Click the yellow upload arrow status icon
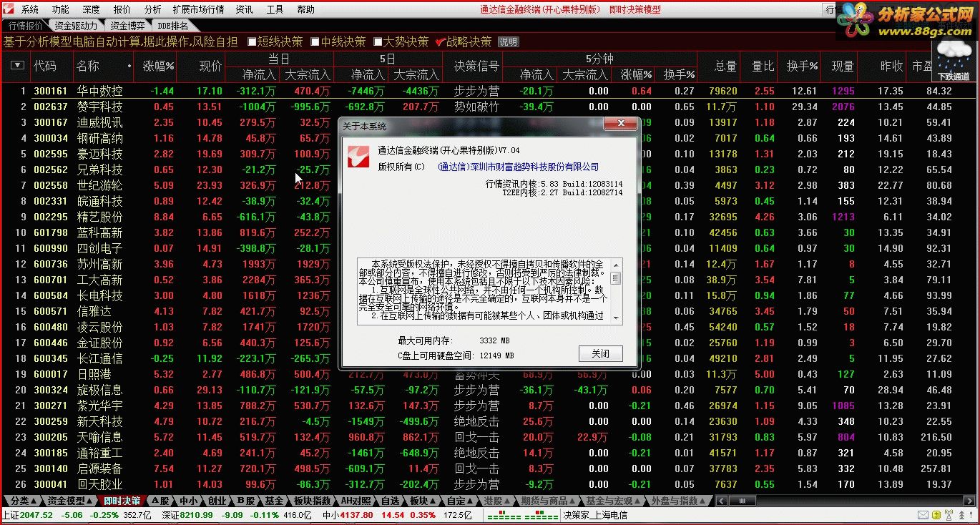Viewport: 980px width, 525px height. click(x=936, y=515)
